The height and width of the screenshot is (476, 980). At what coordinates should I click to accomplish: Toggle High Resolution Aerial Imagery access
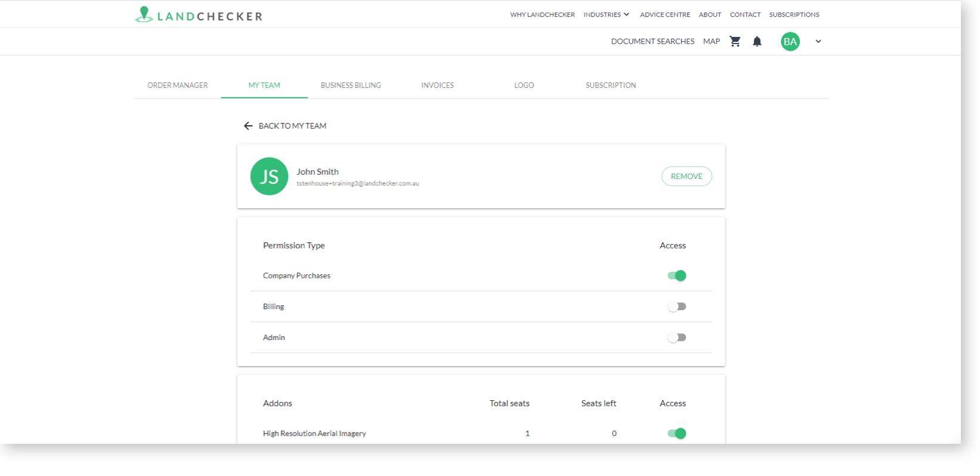(x=677, y=434)
